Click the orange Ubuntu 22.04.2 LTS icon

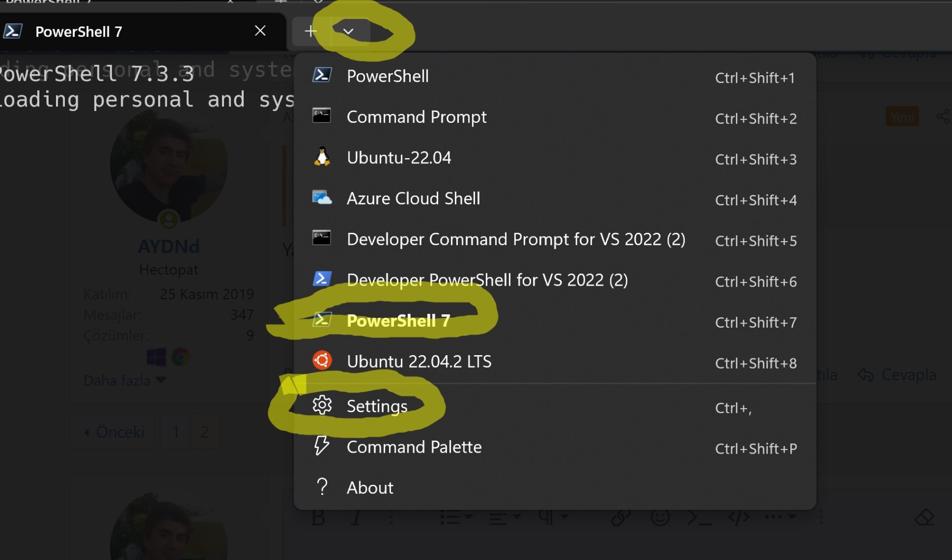[322, 360]
